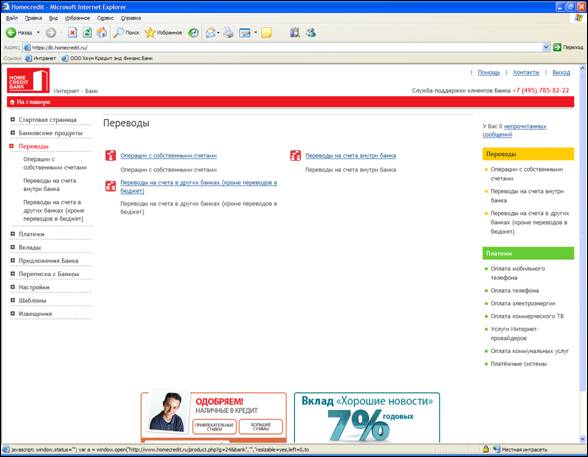Collapse the 'Переводы' sidebar section
This screenshot has width=588, height=457.
point(12,146)
